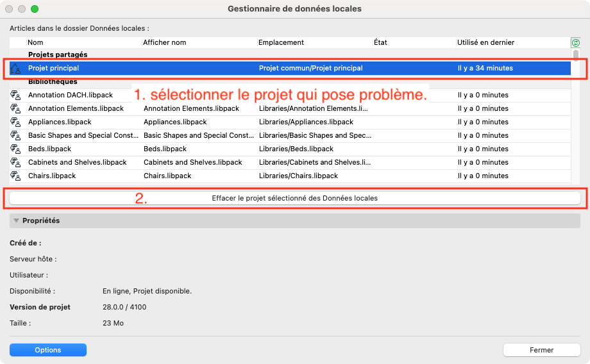
Task: Click the Fermer button
Action: click(x=541, y=350)
